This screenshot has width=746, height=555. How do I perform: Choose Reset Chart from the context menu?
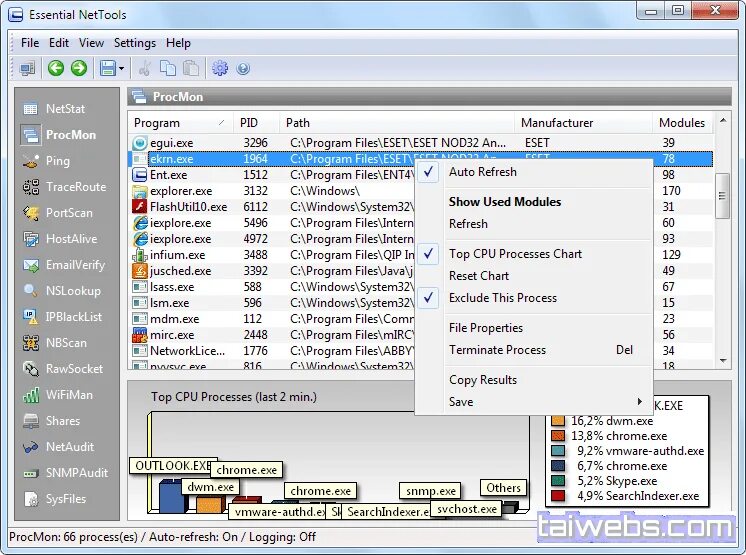pos(534,276)
